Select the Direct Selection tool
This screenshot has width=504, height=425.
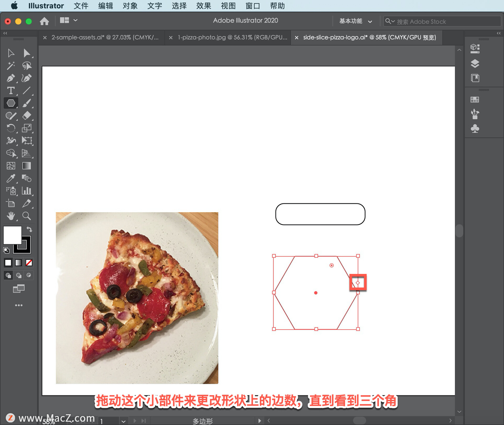(x=27, y=53)
